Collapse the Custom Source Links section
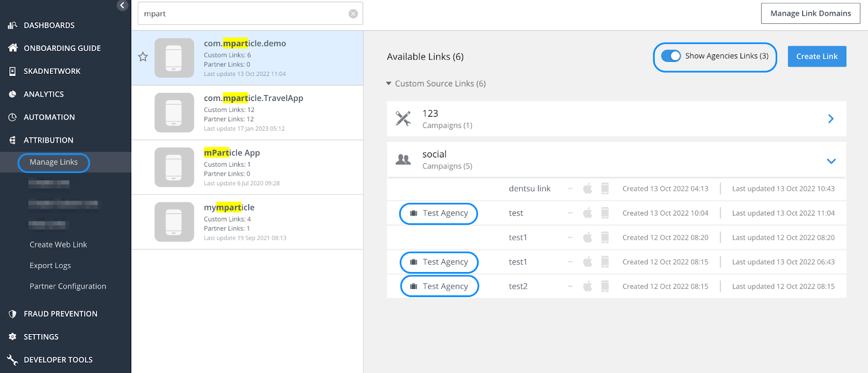The image size is (868, 373). [388, 84]
